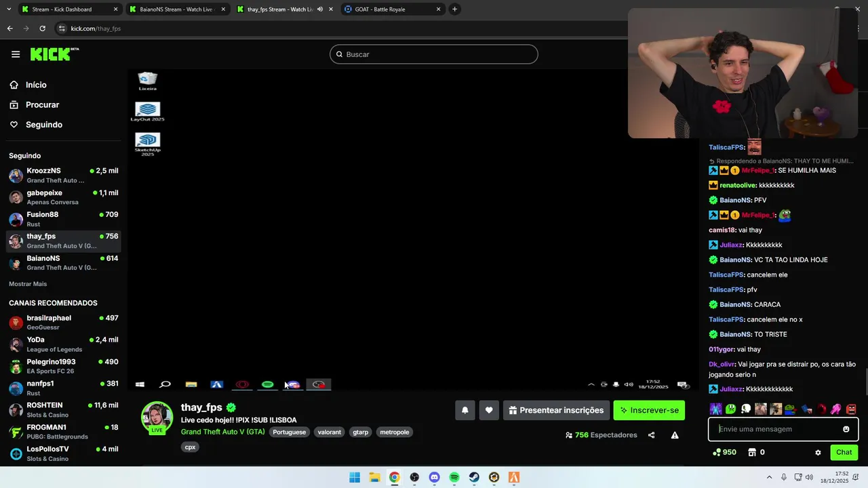The width and height of the screenshot is (868, 488).
Task: Click the metropole tag
Action: click(395, 432)
